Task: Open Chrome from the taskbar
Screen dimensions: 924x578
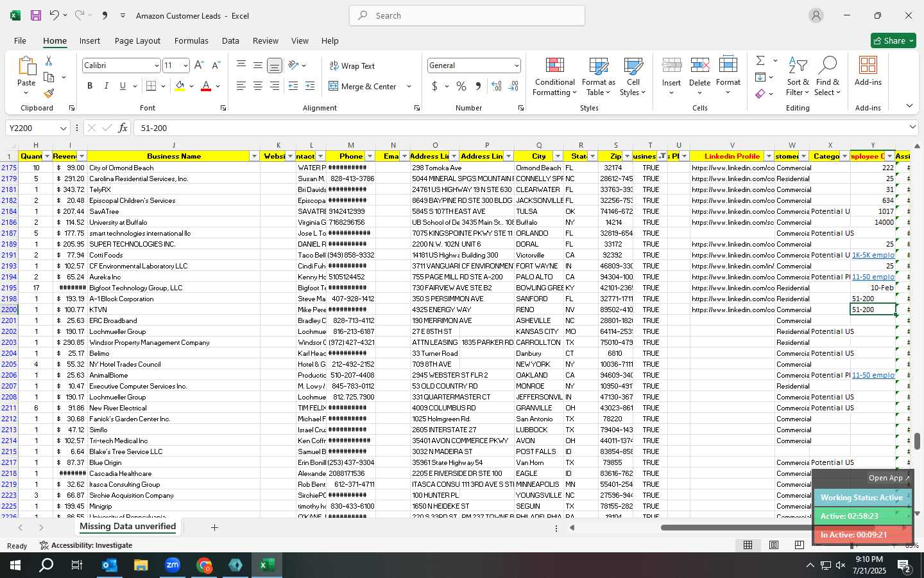Action: tap(204, 565)
